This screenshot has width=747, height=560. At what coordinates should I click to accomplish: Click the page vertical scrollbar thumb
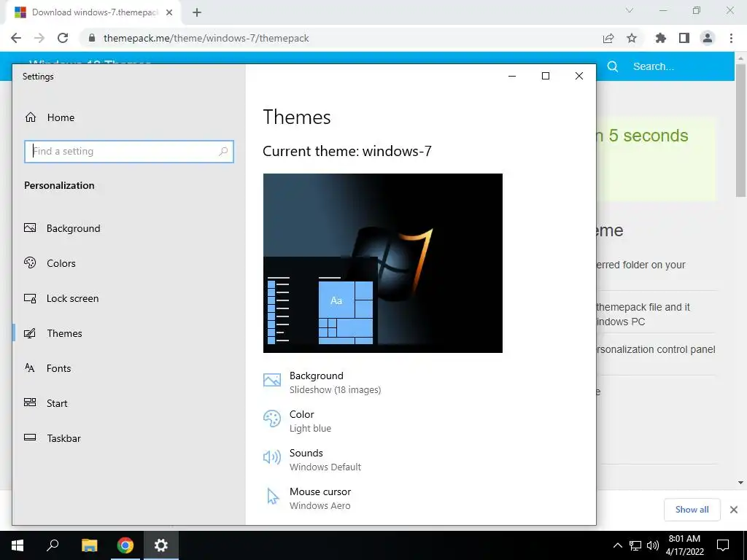tap(740, 130)
